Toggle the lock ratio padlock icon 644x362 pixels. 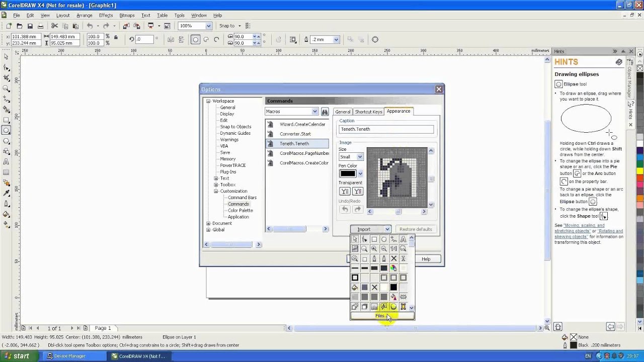click(116, 37)
